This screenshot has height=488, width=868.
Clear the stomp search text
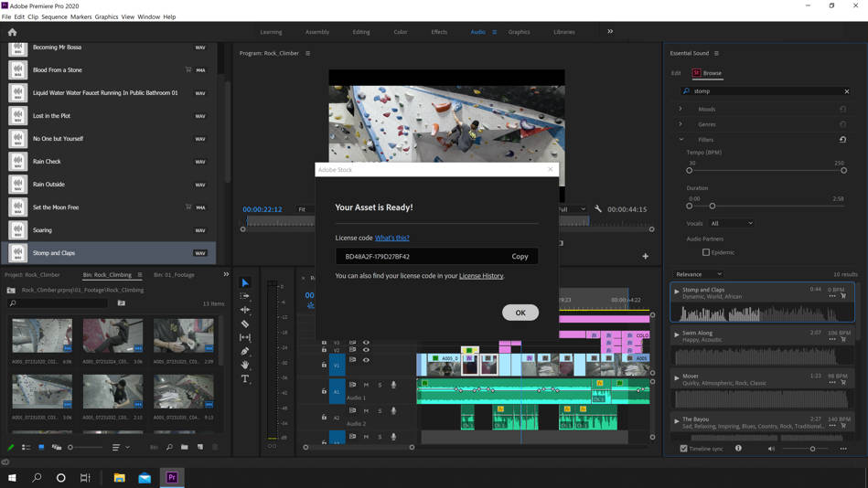[x=846, y=91]
